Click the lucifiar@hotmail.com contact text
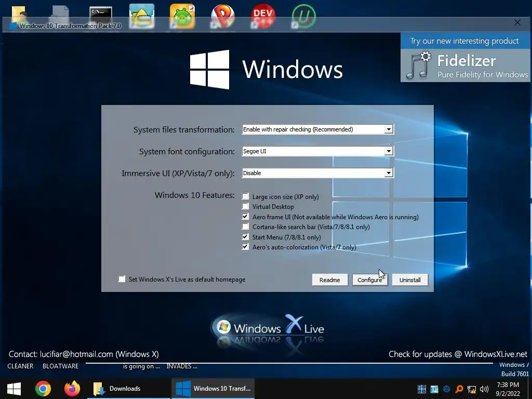The image size is (532, 399). [76, 354]
